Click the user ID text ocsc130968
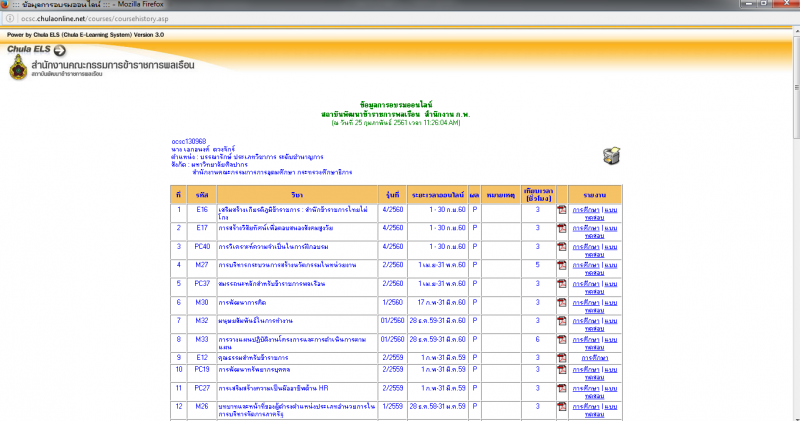800x421 pixels. pyautogui.click(x=189, y=141)
